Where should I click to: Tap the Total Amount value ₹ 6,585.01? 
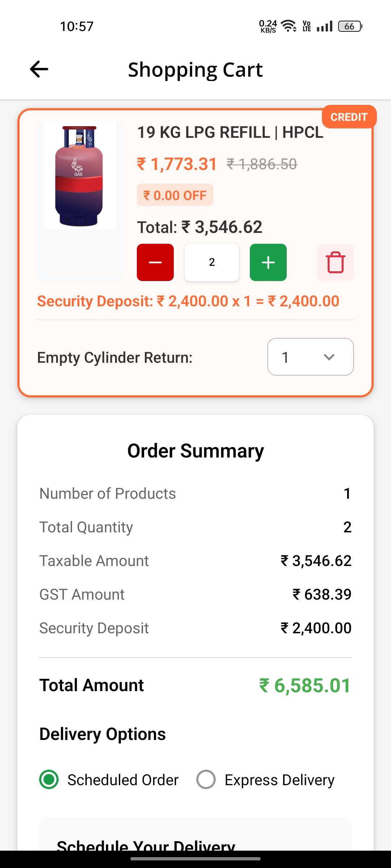tap(305, 685)
